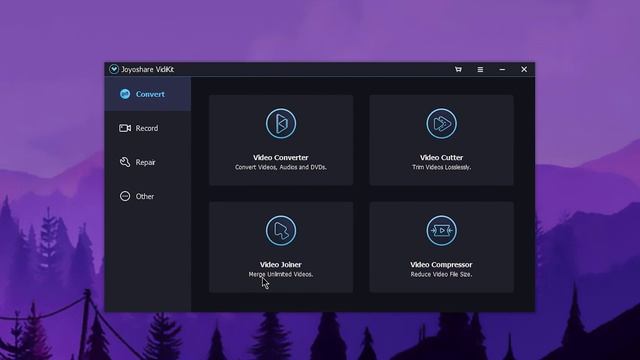Open the hamburger menu in the title bar
Screen dimensions: 640x360
(480, 69)
